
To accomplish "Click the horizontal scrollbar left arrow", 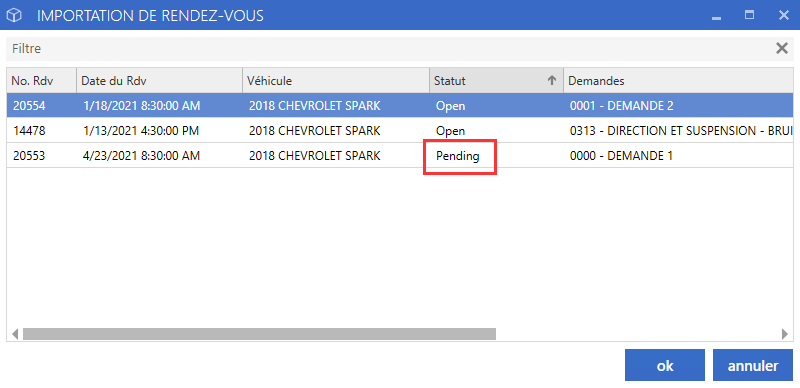I will [15, 334].
